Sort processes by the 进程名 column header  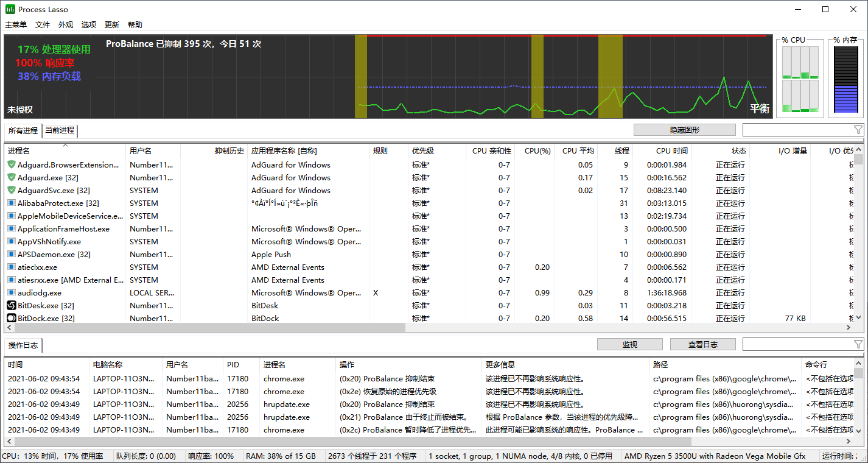click(x=19, y=151)
